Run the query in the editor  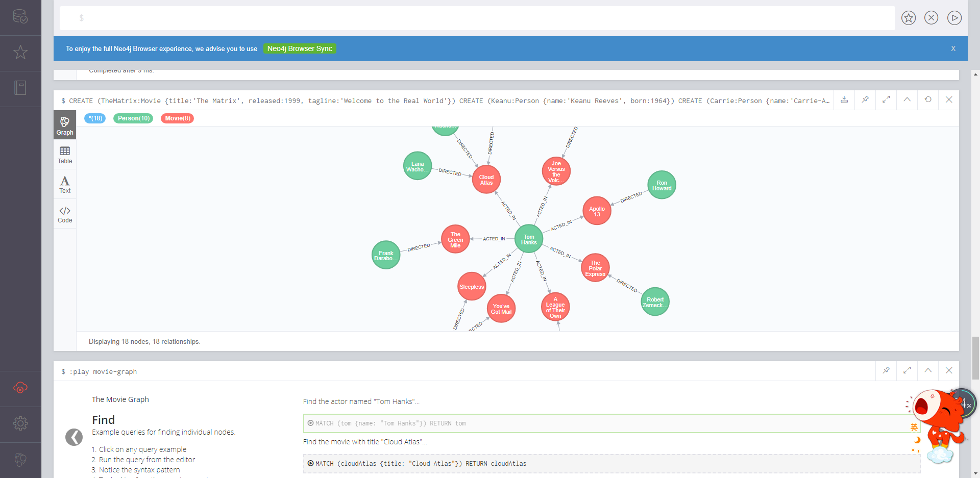click(955, 17)
